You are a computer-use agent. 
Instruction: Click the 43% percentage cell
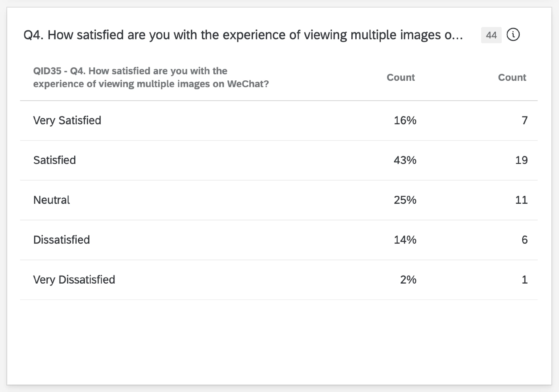(405, 160)
